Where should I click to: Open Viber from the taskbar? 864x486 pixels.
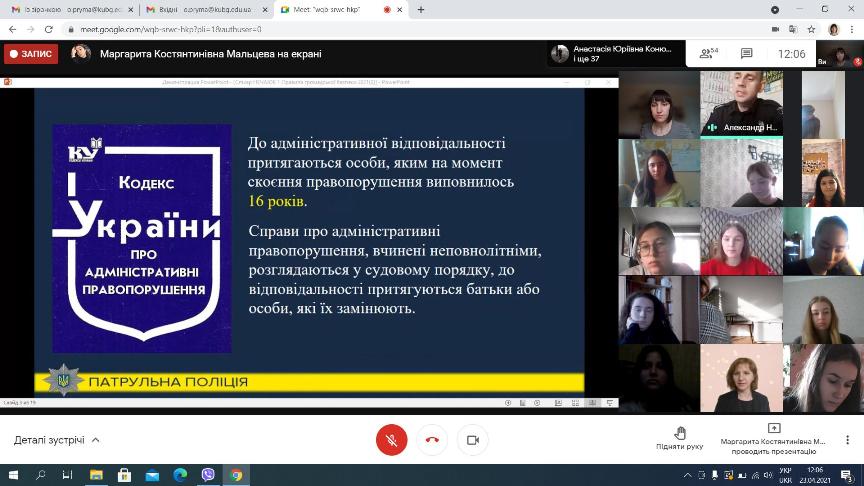[208, 475]
